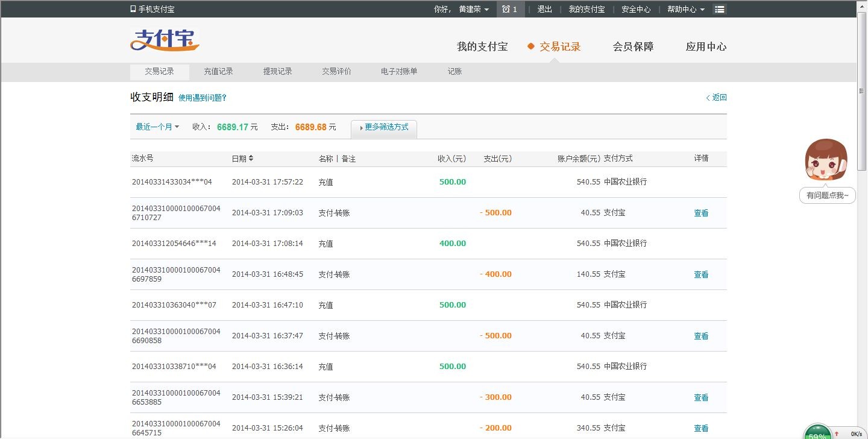Open the 黄建荣 account dropdown
Viewport: 868px width, 439px height.
tap(474, 9)
